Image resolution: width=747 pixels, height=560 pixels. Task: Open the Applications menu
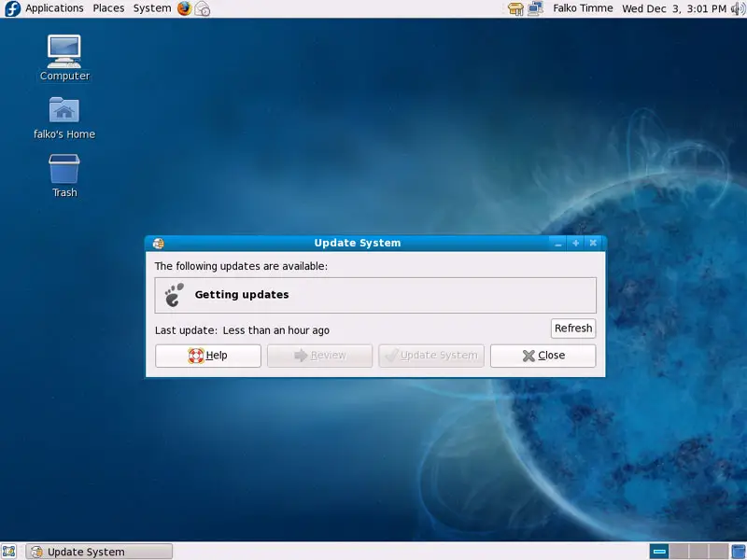pos(54,8)
